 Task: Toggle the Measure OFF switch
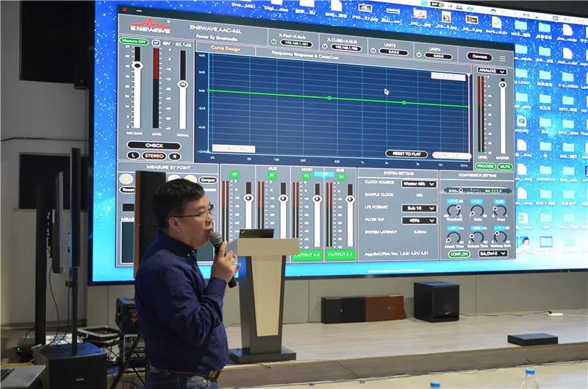point(132,41)
